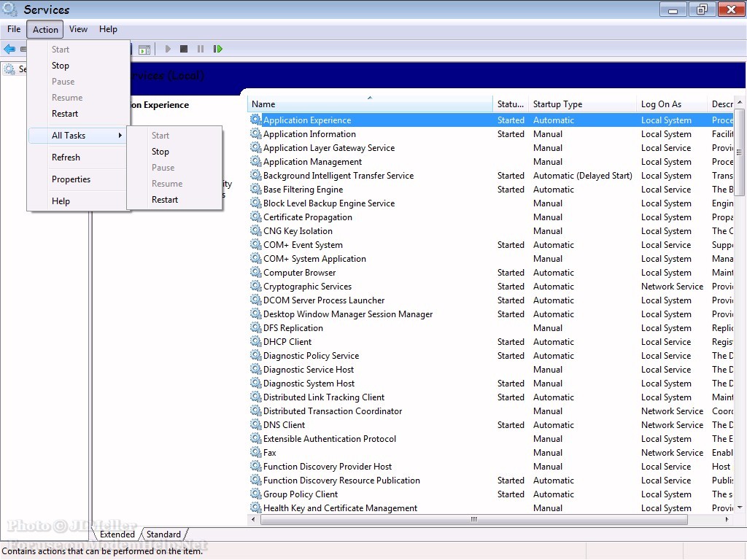Click Network Service cell for Cryptographic Services
This screenshot has height=560, width=747.
pyautogui.click(x=672, y=286)
